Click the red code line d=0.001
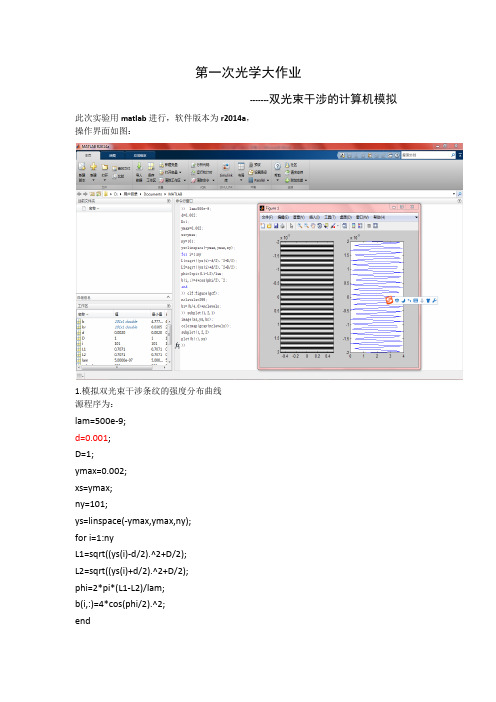 93,437
